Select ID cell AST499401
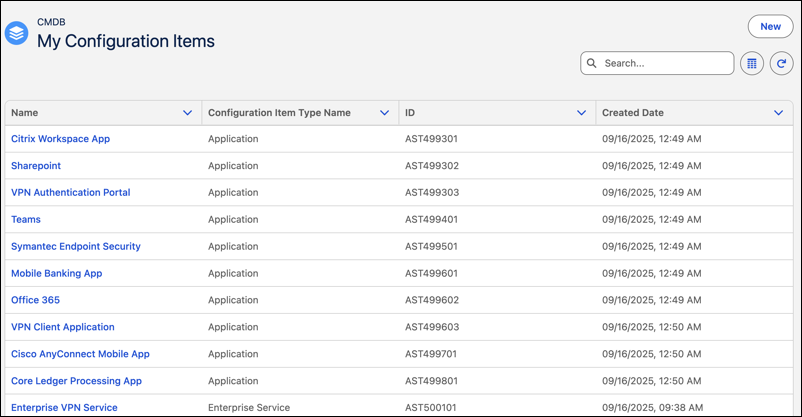Viewport: 802px width, 417px height. click(x=431, y=220)
